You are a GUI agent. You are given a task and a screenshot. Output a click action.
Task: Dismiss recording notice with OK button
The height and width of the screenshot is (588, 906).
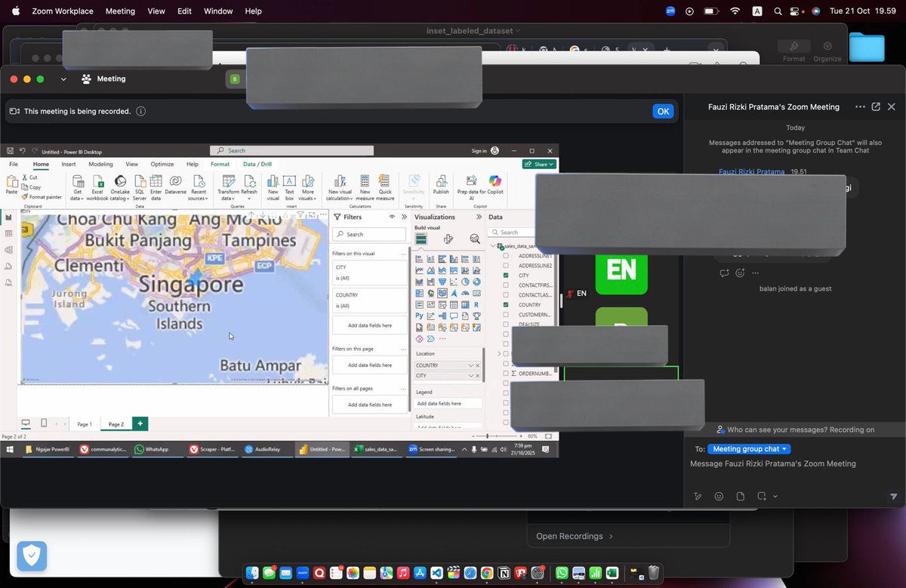click(663, 111)
